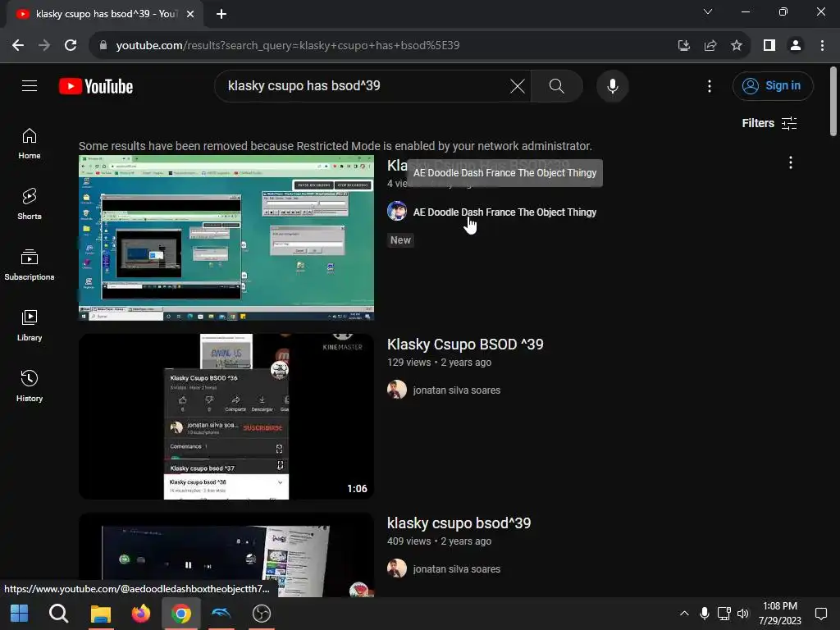Open the Klasky Csupo BSOD ^39 video thumbnail

click(226, 417)
